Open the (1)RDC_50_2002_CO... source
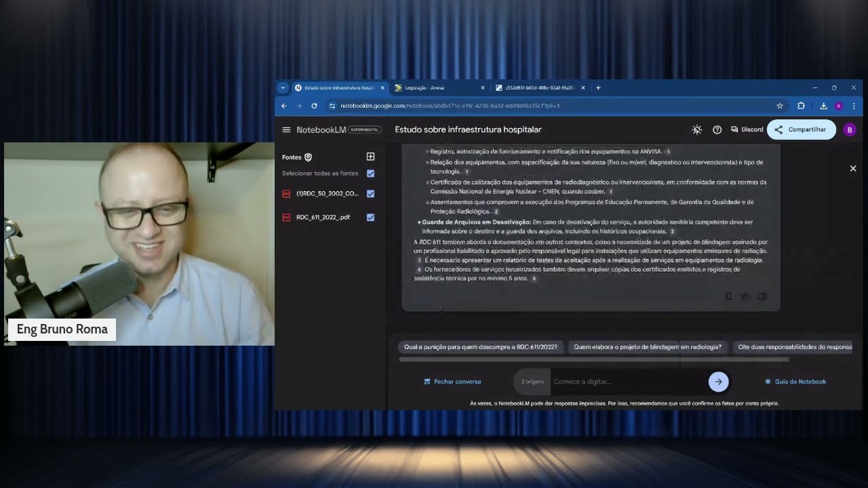Screen dimensions: 868x488 [328, 194]
